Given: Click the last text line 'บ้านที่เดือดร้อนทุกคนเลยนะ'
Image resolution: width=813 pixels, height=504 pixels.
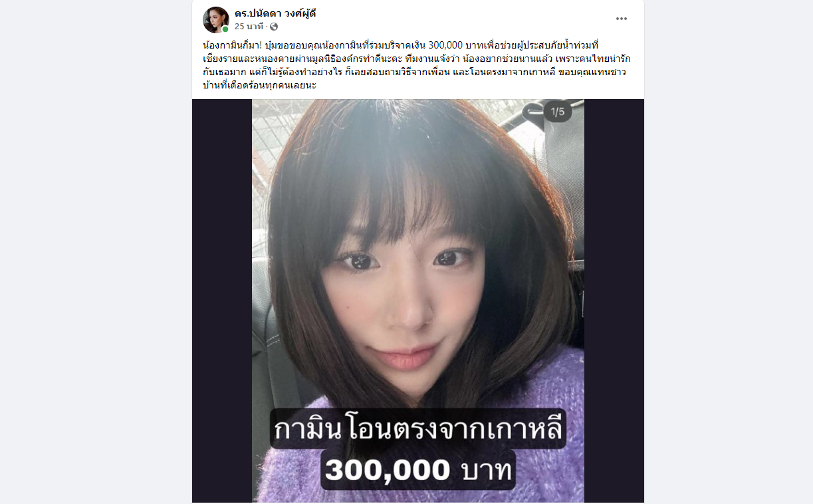Looking at the screenshot, I should (259, 86).
